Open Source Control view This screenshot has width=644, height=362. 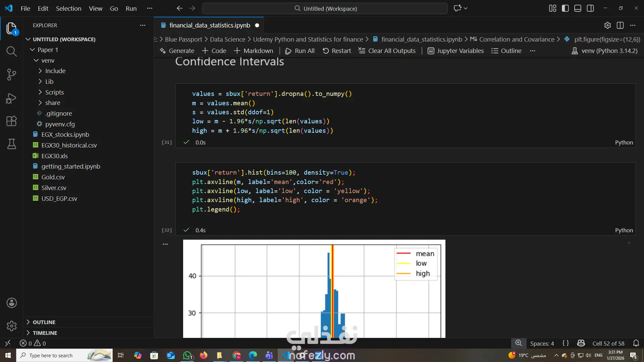pyautogui.click(x=11, y=74)
